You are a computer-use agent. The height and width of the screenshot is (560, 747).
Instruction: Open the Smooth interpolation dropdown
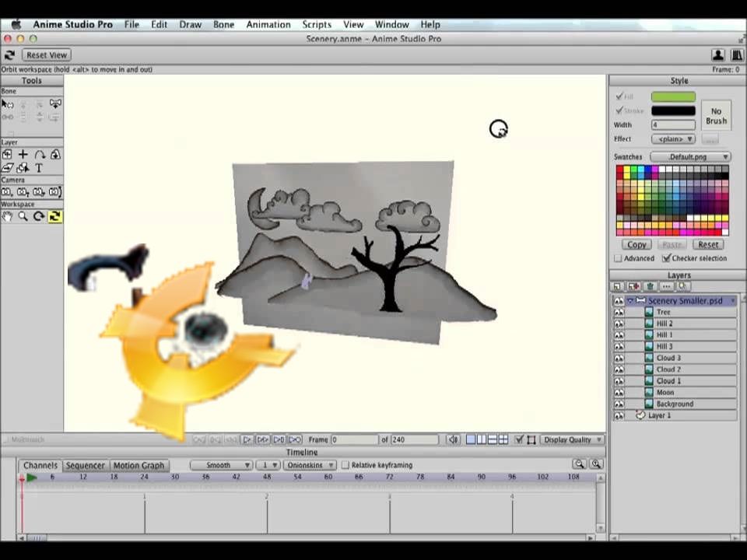click(x=221, y=465)
